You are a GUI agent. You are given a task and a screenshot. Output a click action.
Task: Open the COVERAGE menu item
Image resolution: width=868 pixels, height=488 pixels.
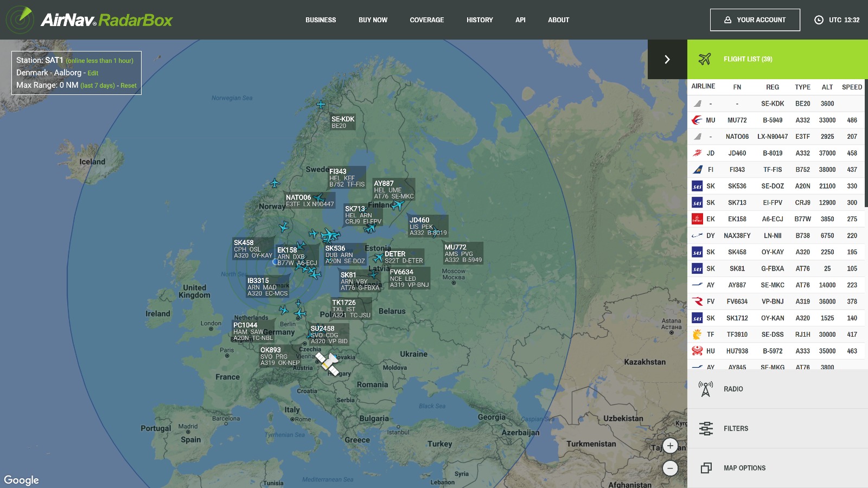coord(427,20)
